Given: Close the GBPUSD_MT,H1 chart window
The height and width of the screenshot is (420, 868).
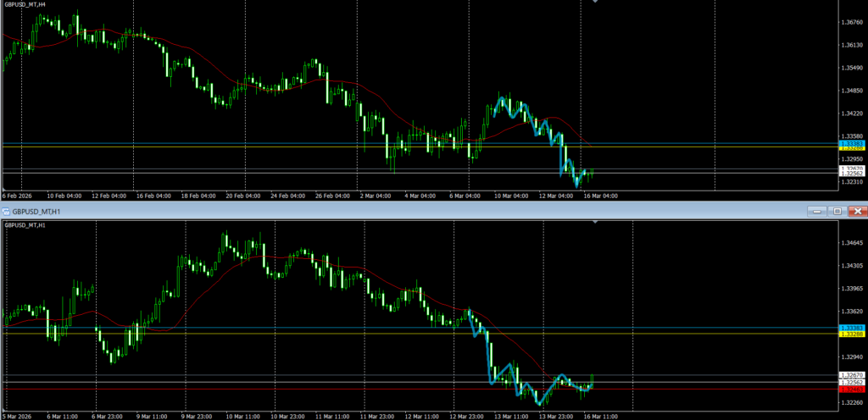Looking at the screenshot, I should pos(857,211).
